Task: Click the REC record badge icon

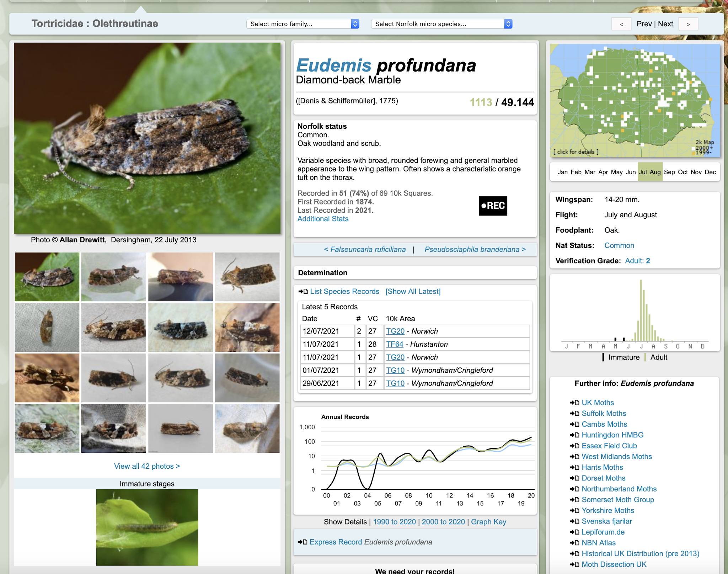Action: pos(493,206)
